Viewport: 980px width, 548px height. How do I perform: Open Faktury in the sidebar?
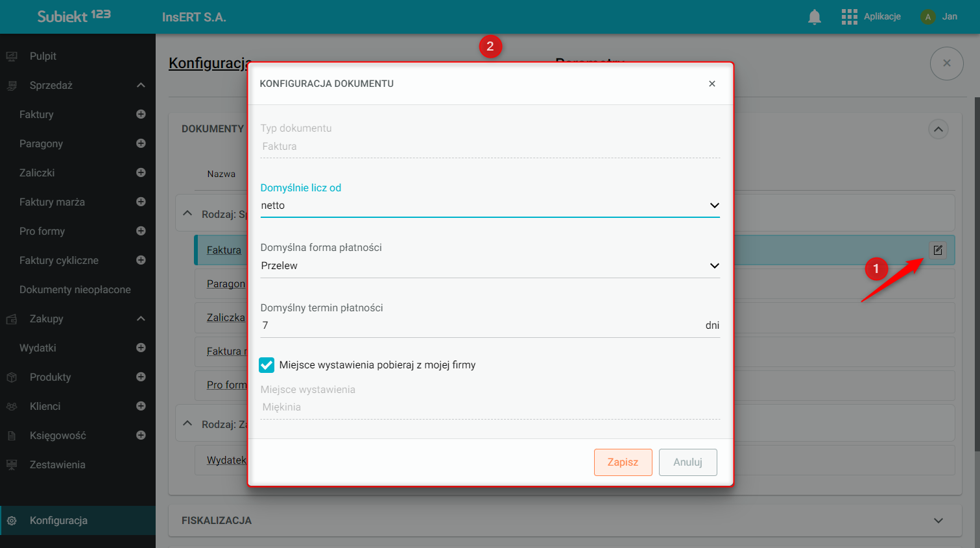(36, 115)
